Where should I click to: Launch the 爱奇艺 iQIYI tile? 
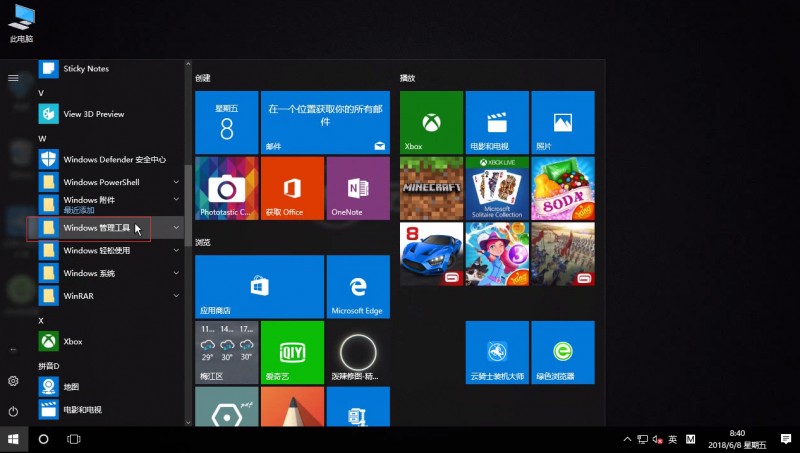tap(292, 353)
